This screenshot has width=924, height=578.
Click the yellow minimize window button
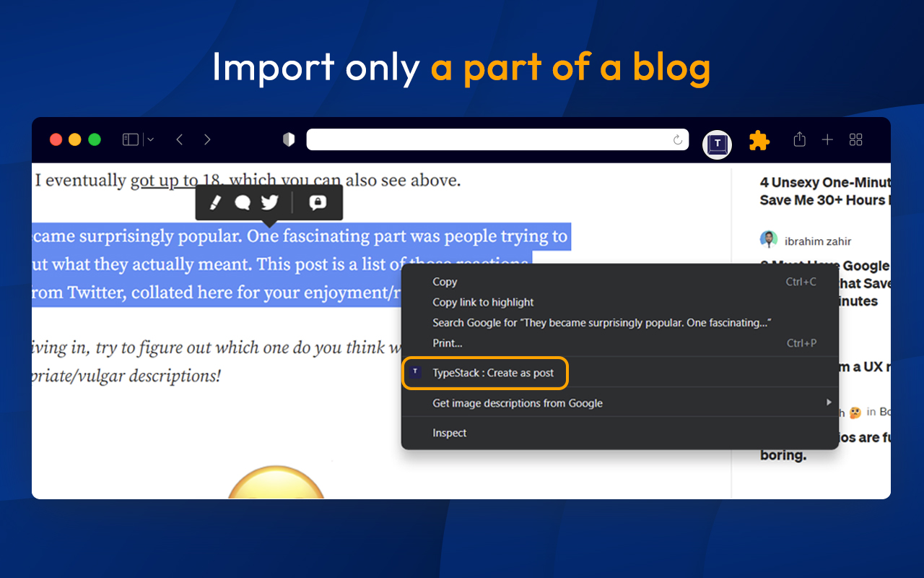coord(75,139)
